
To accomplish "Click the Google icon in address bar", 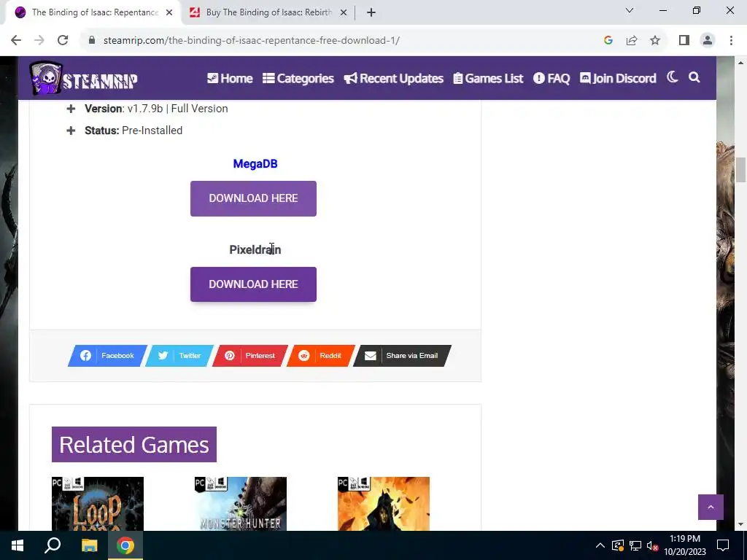I will pyautogui.click(x=608, y=41).
